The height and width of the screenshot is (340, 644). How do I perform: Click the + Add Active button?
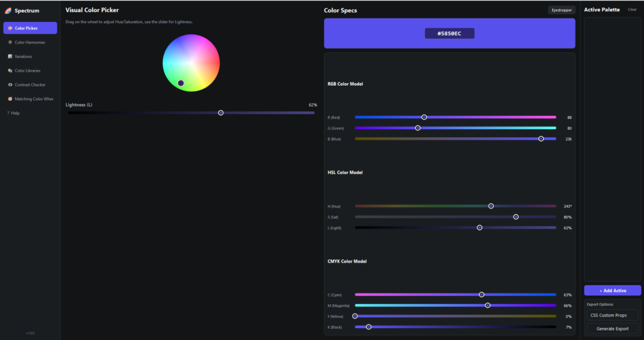613,290
